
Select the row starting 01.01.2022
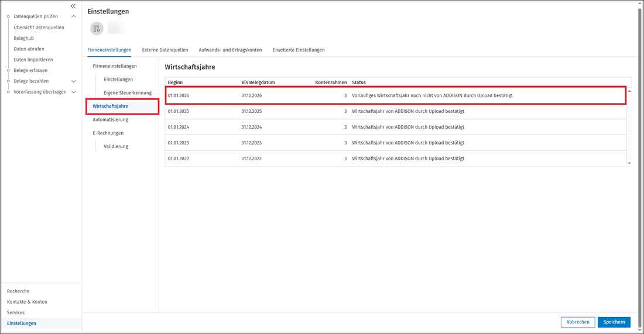396,159
